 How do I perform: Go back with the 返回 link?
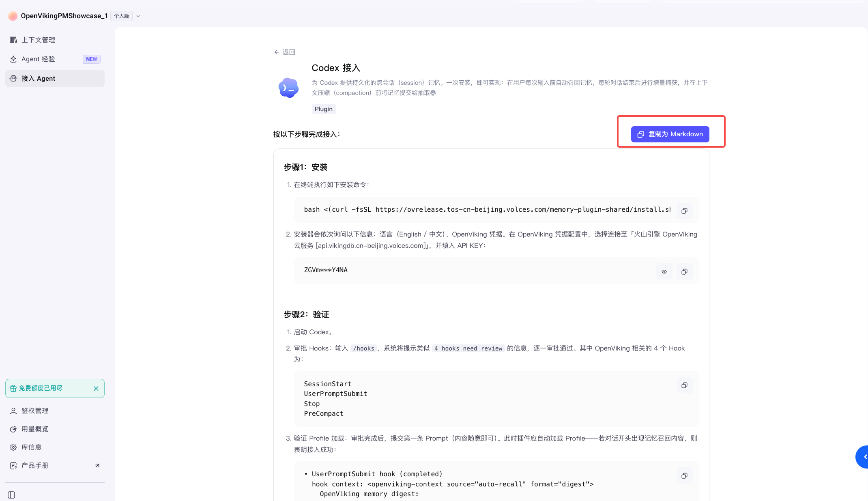tap(284, 52)
